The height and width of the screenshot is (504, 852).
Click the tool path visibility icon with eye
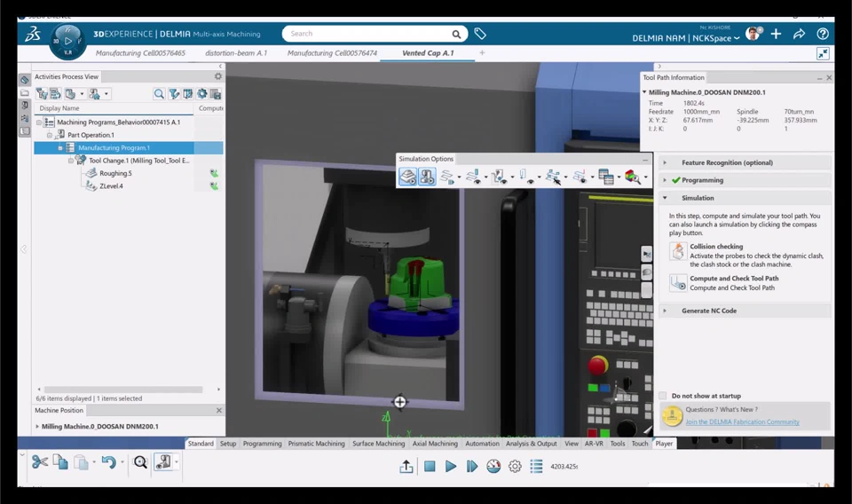point(473,177)
